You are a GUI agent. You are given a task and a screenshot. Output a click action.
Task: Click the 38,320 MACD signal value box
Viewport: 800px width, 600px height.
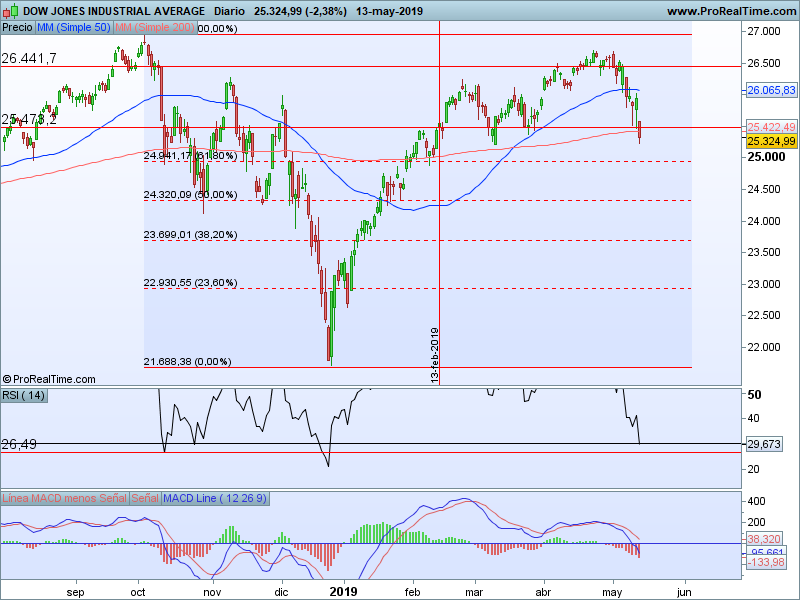coord(764,539)
